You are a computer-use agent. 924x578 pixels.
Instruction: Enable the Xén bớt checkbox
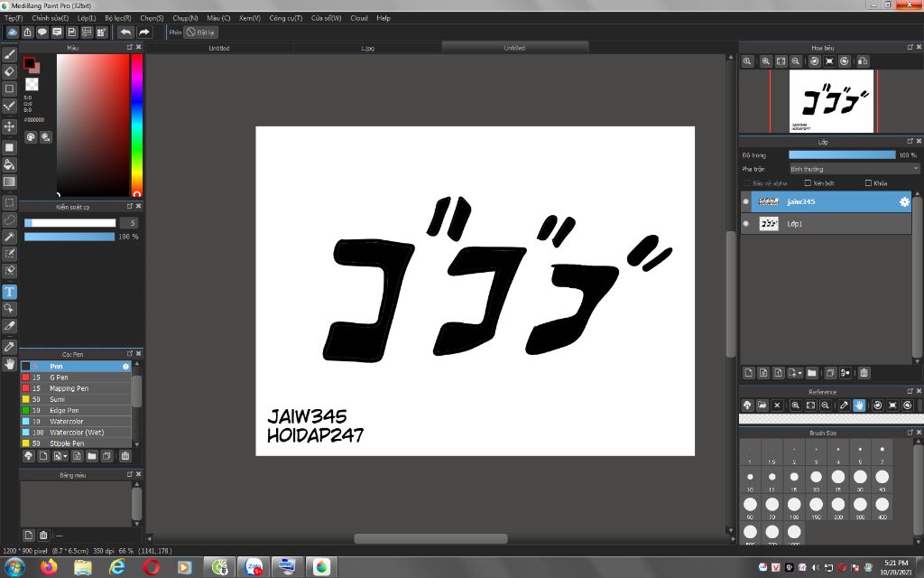coord(808,183)
